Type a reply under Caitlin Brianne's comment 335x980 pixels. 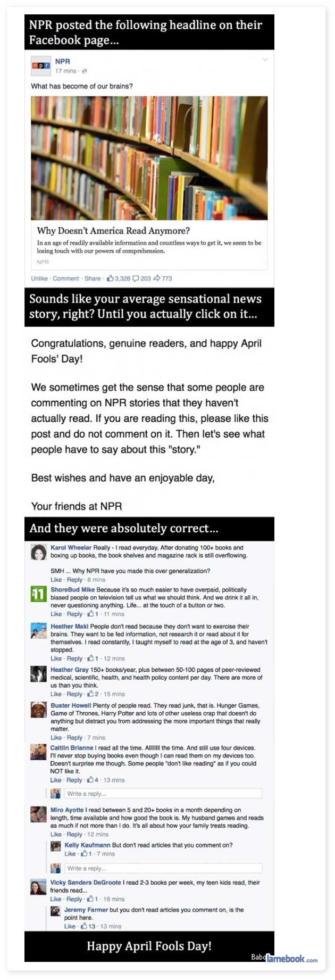tap(163, 794)
